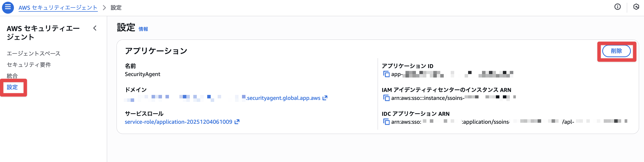Open the 情報 link next to the 設定 heading
Viewport: 644px width, 162px height.
[143, 29]
